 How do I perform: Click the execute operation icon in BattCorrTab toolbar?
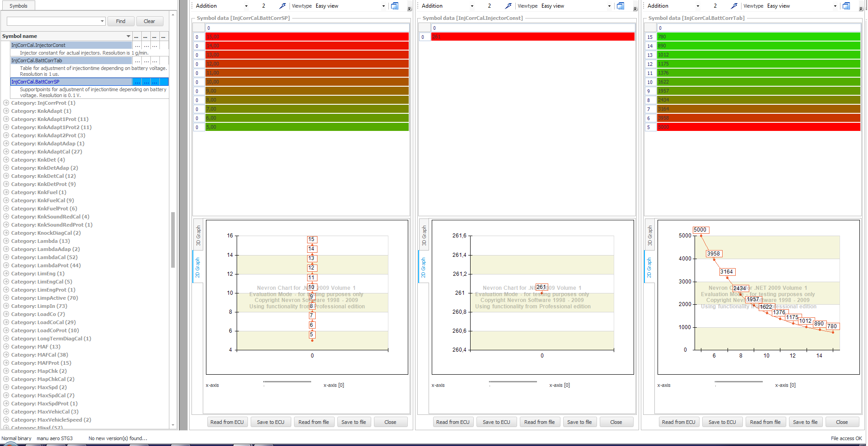click(x=734, y=6)
